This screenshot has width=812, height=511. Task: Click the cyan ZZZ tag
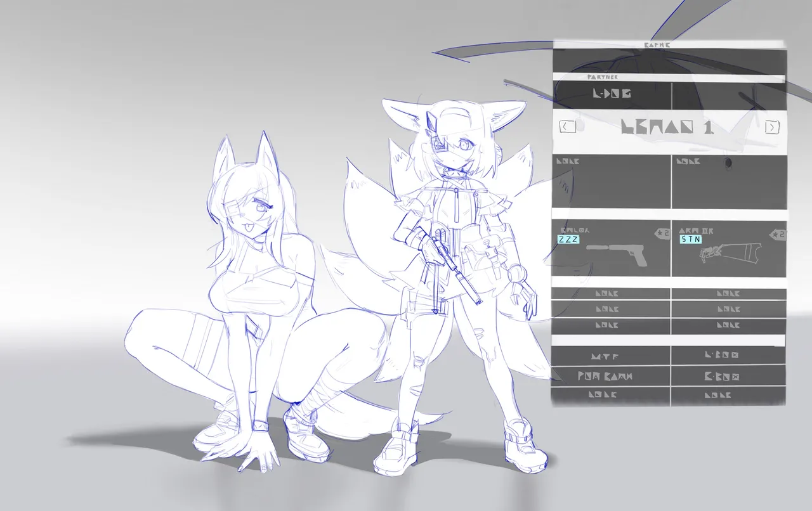click(568, 240)
